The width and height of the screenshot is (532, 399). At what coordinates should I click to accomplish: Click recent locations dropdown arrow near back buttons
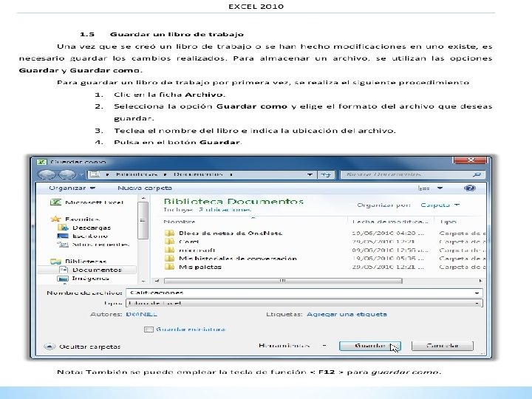[81, 174]
